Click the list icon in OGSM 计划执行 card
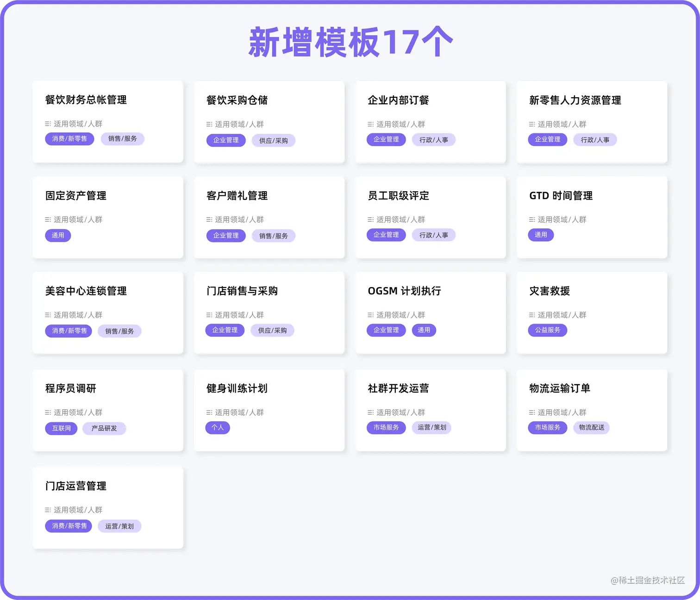Viewport: 700px width, 600px height. tap(370, 315)
